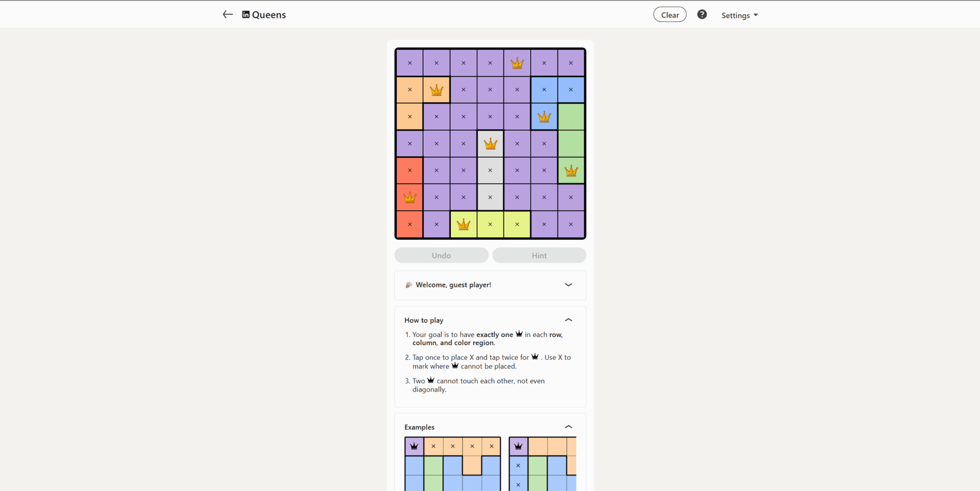Collapse the Examples section
980x491 pixels.
(568, 427)
